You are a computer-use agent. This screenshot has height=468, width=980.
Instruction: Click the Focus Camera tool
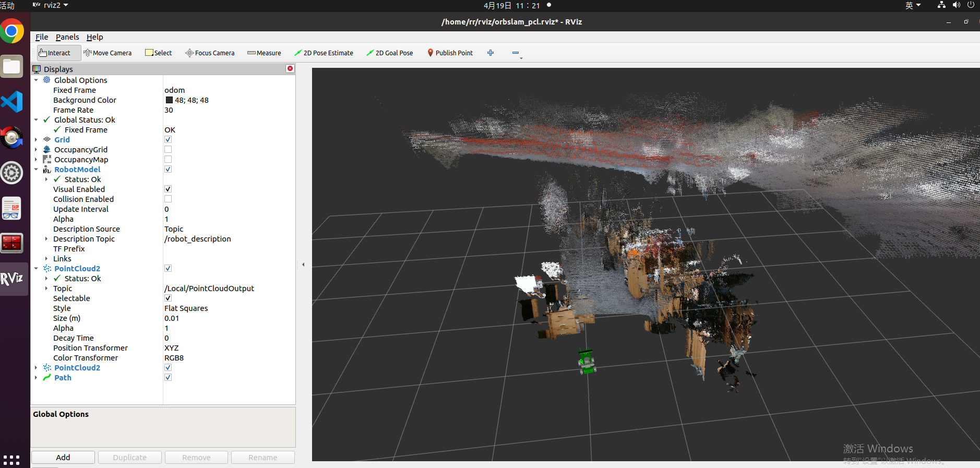click(210, 53)
